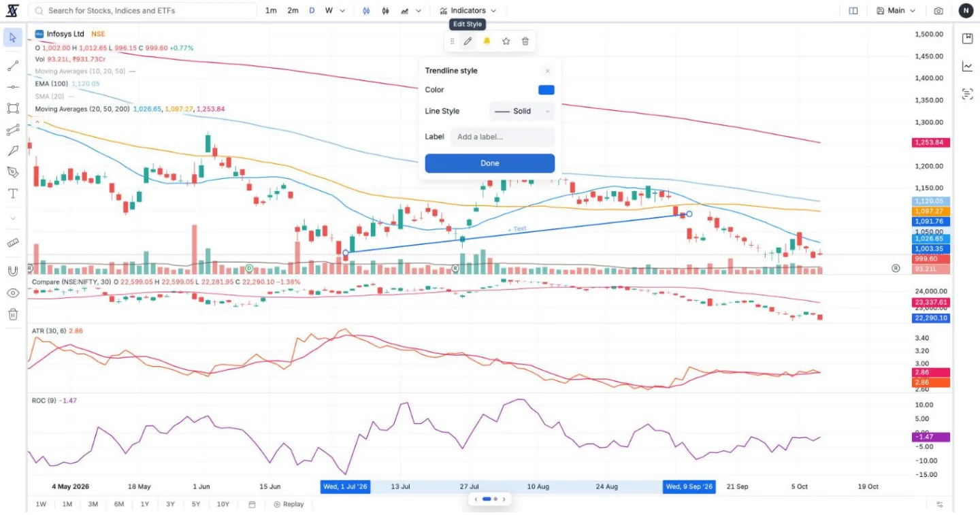This screenshot has width=980, height=515.
Task: Select the multi-point path tool
Action: (x=12, y=130)
